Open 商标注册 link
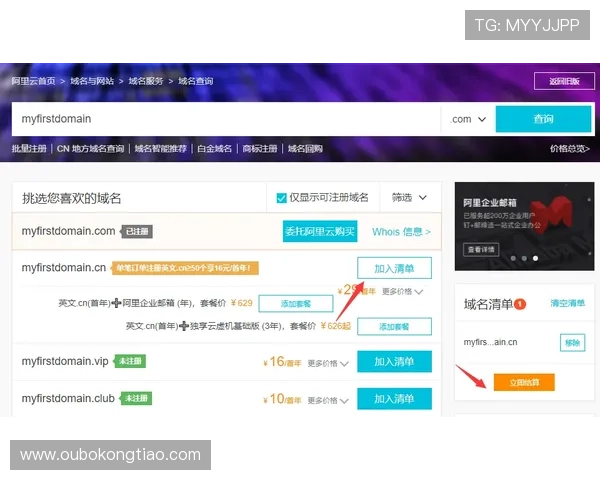 click(x=260, y=149)
